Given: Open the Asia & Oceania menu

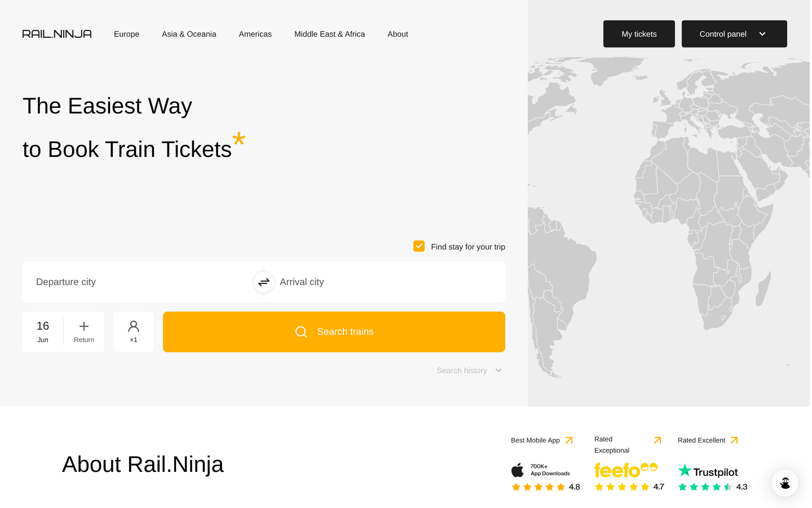Looking at the screenshot, I should (189, 34).
